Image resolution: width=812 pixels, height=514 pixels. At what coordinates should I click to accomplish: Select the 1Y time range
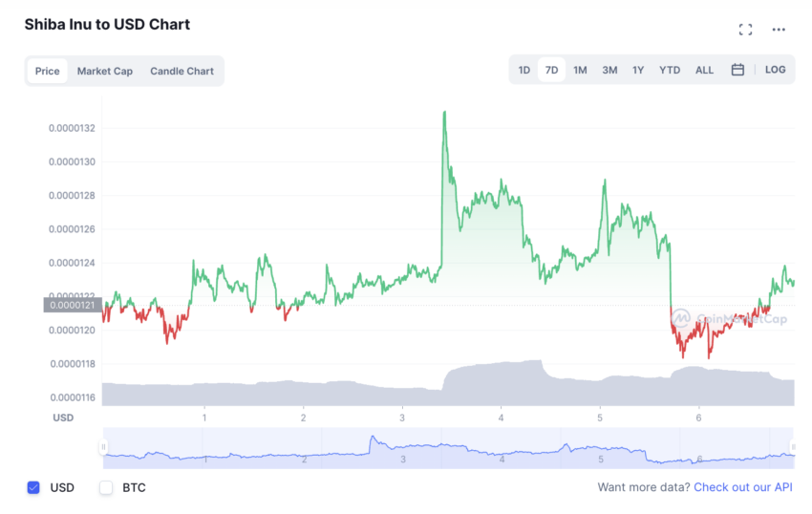point(638,70)
